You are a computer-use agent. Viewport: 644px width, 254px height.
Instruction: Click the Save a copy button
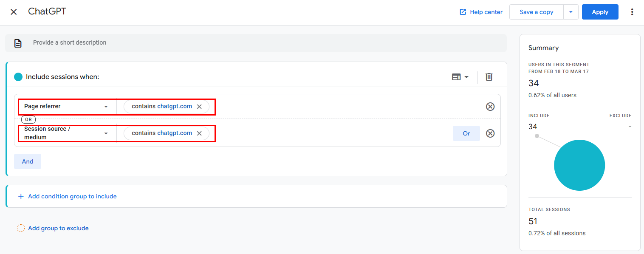[536, 12]
